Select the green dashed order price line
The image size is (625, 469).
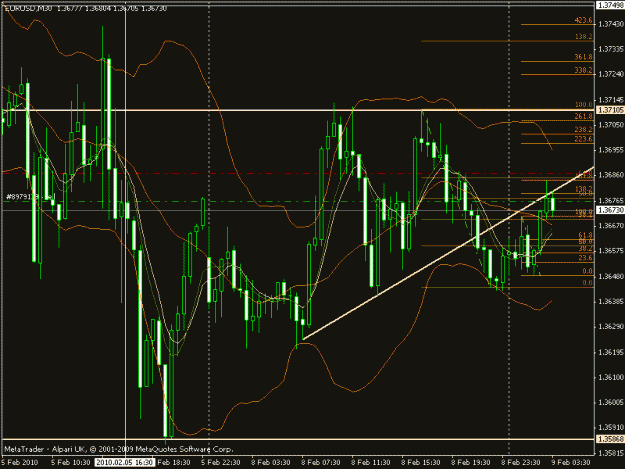(297, 202)
